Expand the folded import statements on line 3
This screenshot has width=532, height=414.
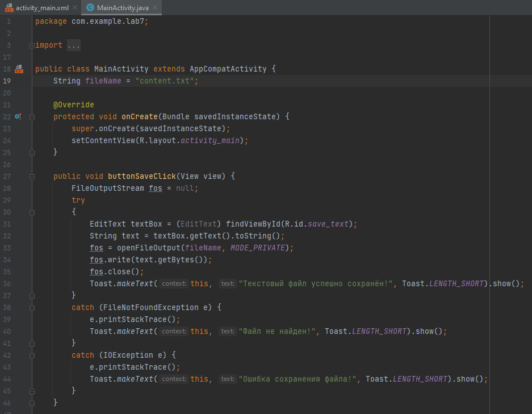pos(32,44)
